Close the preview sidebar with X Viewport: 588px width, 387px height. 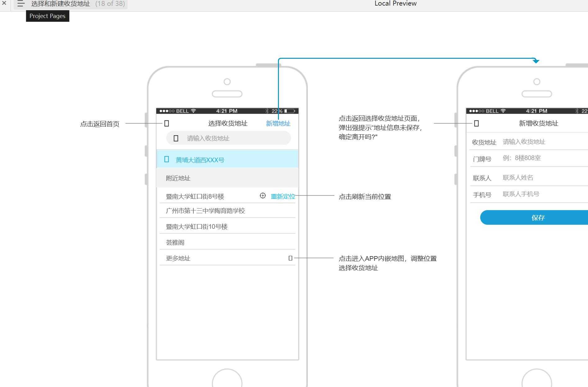(4, 3)
